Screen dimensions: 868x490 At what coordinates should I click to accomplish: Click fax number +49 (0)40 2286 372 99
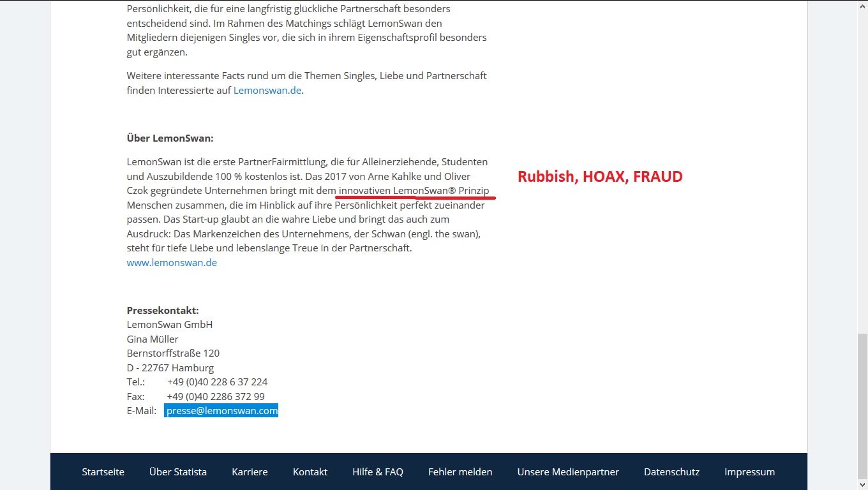(x=216, y=397)
